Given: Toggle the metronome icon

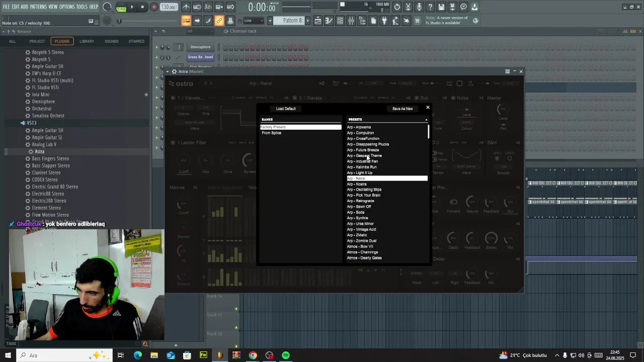Looking at the screenshot, I should [186, 7].
